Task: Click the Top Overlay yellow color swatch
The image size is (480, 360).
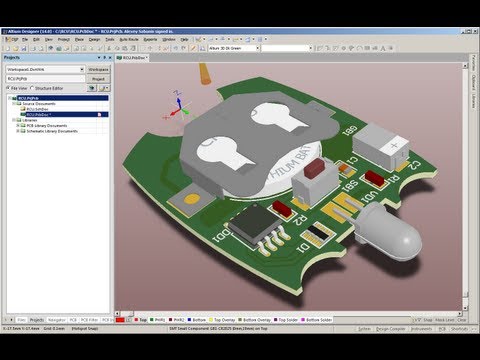Action: 211,320
